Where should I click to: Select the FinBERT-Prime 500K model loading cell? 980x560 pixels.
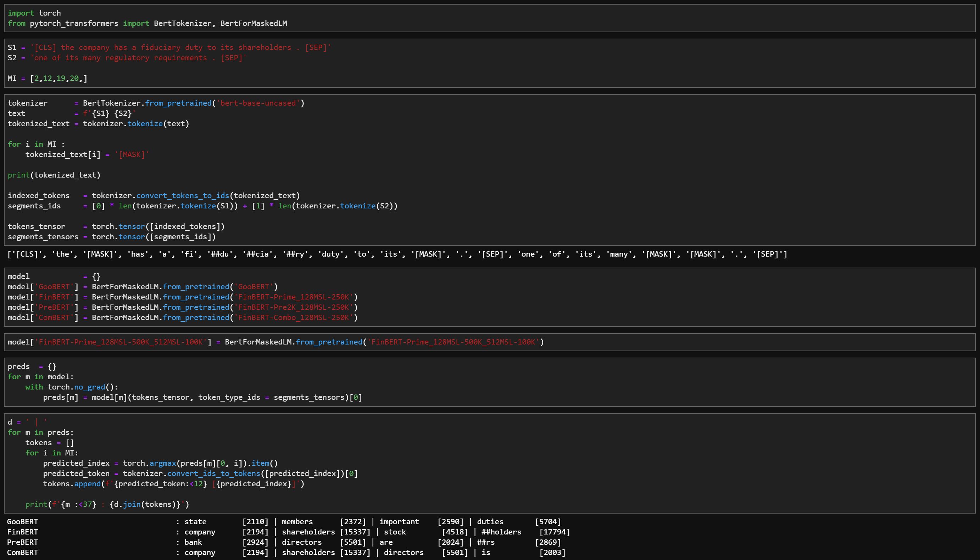pyautogui.click(x=275, y=342)
